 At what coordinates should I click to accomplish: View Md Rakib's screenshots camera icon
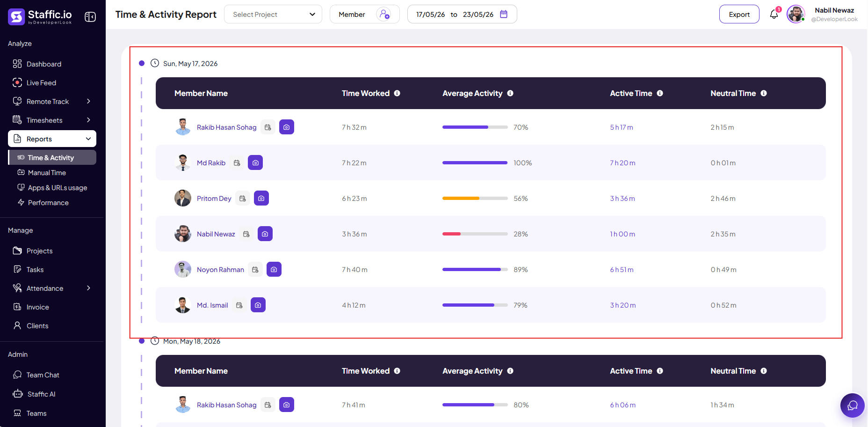[255, 162]
